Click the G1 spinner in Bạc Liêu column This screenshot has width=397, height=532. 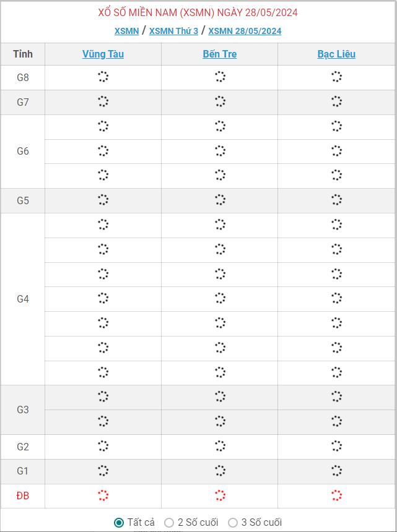336,471
